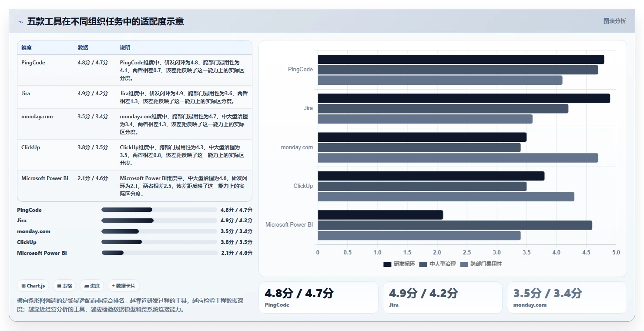Screen dimensions: 644x331
Task: Click the Jira table row name
Action: click(26, 94)
